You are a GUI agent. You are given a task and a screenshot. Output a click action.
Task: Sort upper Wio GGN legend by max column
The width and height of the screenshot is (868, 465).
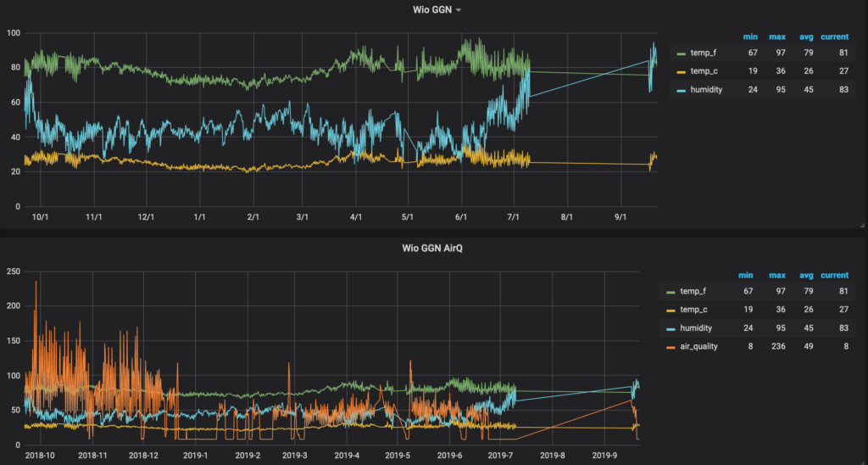pos(776,36)
